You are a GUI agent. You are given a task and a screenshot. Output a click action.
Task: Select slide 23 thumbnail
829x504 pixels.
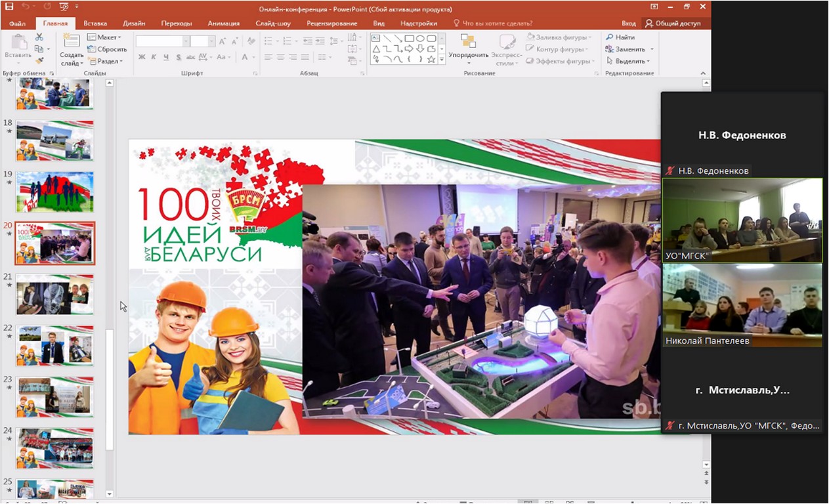[55, 396]
